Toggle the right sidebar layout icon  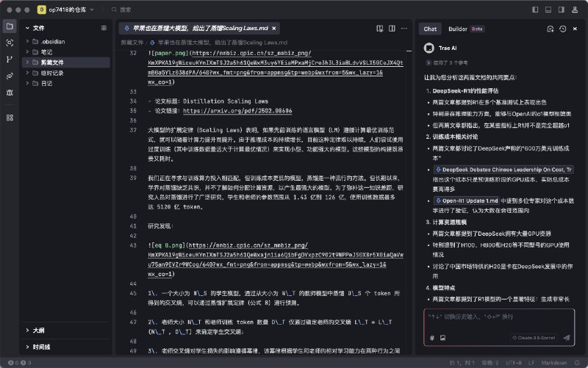[x=562, y=10]
